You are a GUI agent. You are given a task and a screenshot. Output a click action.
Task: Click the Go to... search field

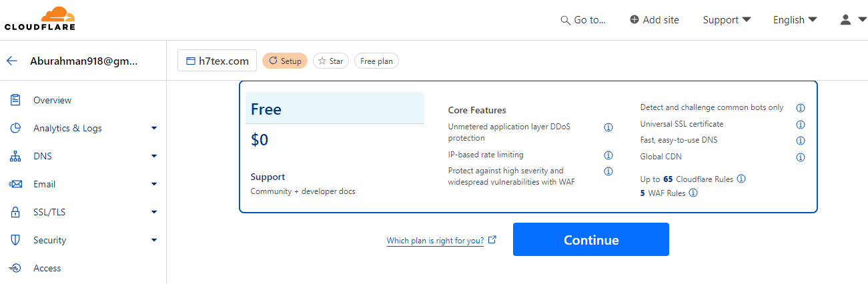tap(584, 20)
